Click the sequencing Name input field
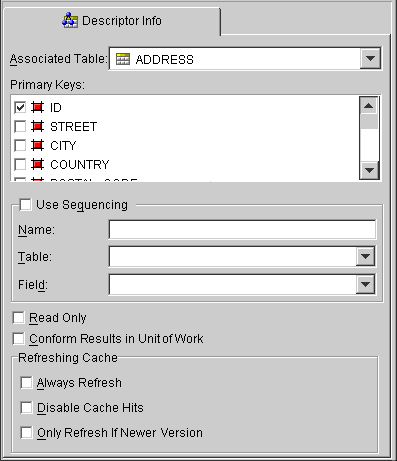397x461 pixels. click(242, 229)
